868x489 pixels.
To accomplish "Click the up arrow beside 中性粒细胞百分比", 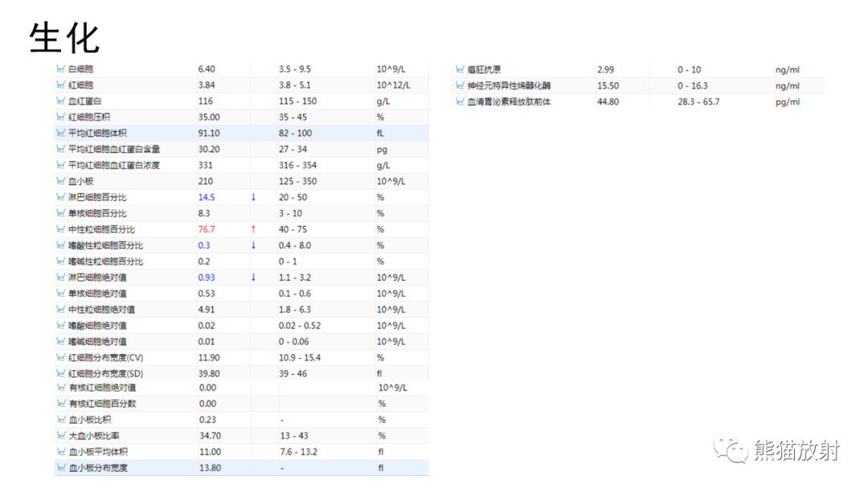I will tap(254, 229).
